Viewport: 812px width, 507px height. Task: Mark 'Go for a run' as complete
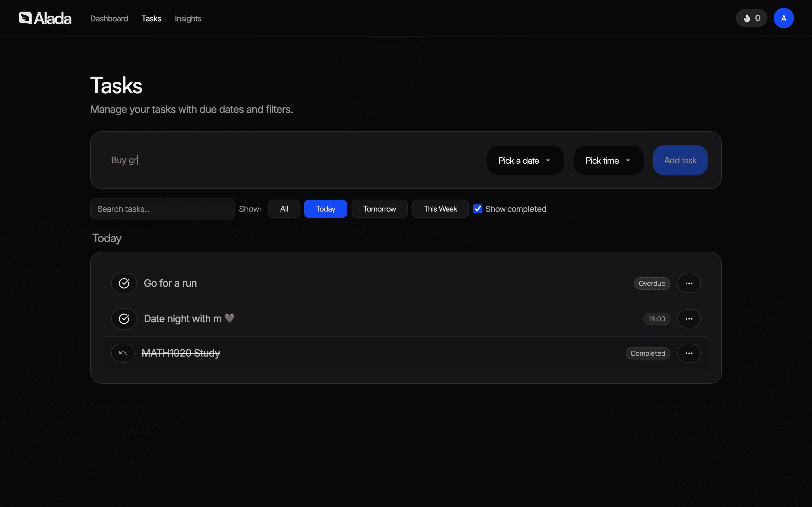pos(124,283)
